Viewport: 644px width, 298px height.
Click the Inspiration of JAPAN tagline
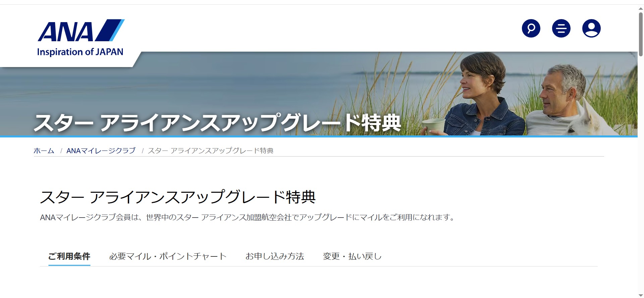(x=80, y=52)
